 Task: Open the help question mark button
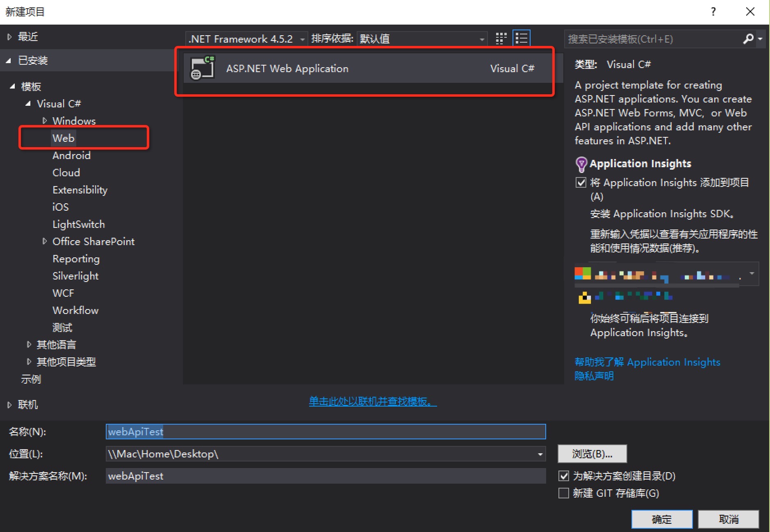click(713, 11)
